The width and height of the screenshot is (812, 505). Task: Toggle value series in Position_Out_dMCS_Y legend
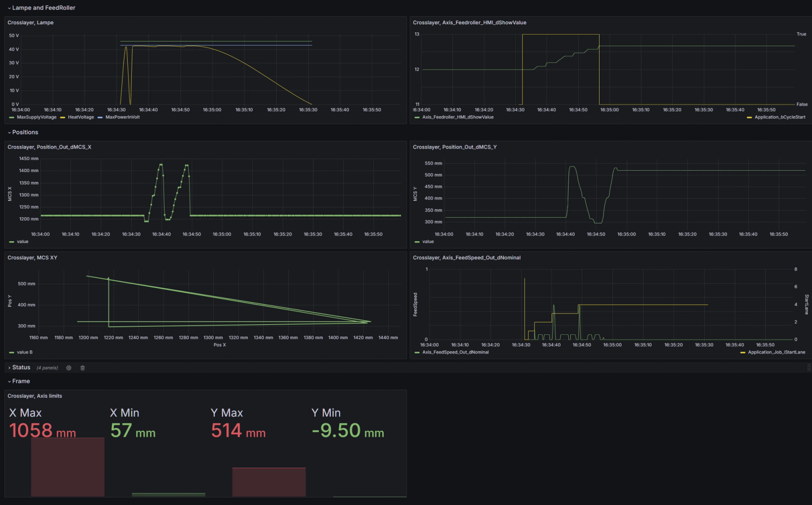[x=428, y=242]
